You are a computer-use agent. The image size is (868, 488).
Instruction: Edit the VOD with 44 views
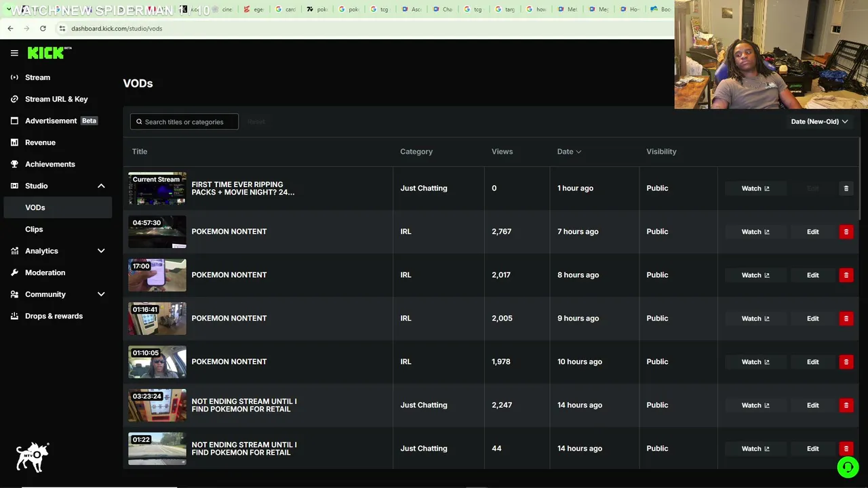[812, 449]
